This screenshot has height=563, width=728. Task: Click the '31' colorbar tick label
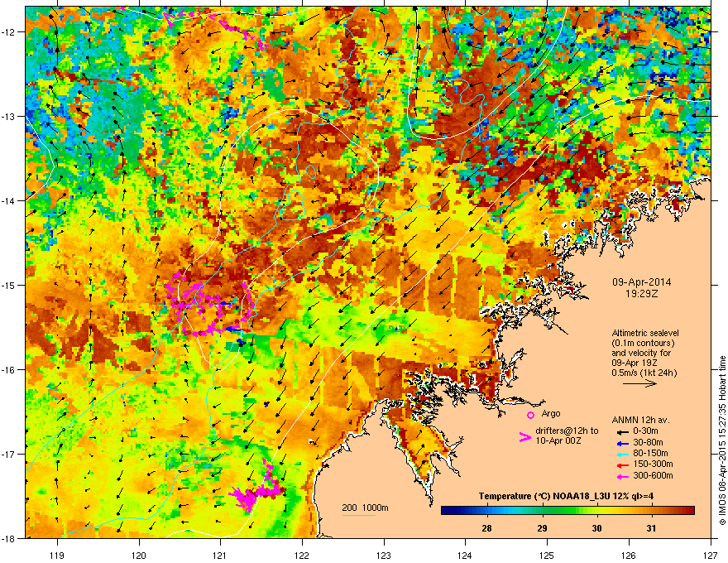click(x=651, y=528)
